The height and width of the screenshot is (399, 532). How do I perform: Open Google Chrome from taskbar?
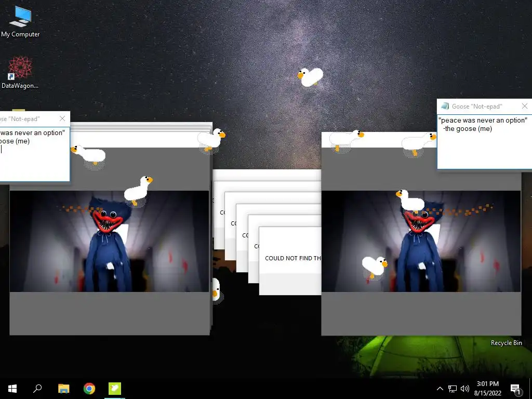89,389
